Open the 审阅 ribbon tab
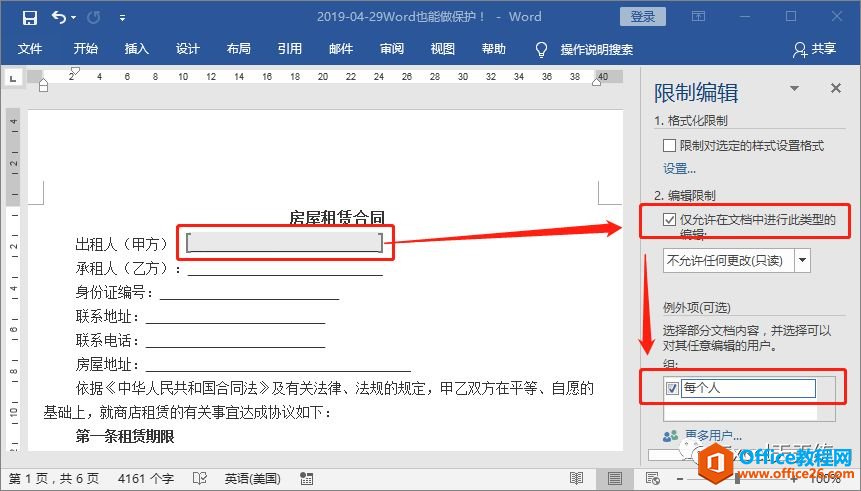This screenshot has height=491, width=861. [392, 49]
